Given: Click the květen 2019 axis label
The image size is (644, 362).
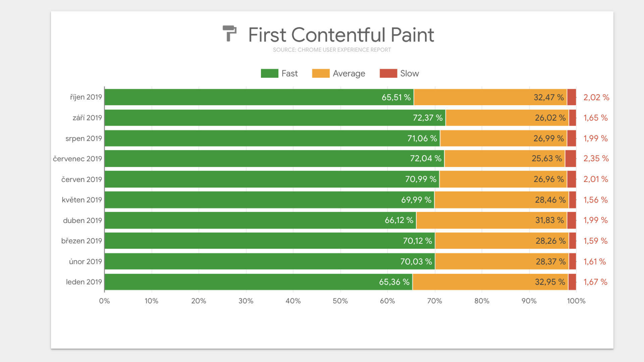Looking at the screenshot, I should [x=82, y=200].
